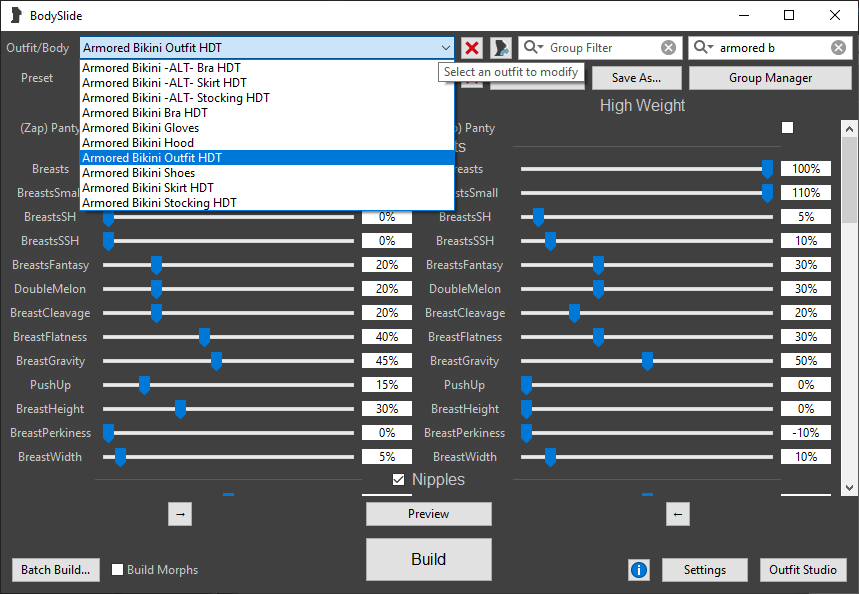Click the BodySlide title bar app icon
The width and height of the screenshot is (859, 594).
tap(16, 15)
